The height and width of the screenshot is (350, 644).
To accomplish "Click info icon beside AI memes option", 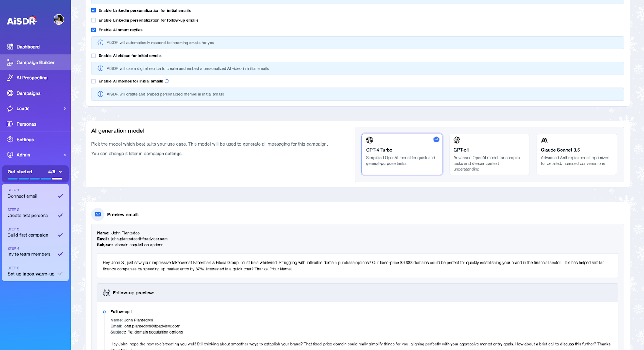I will [x=167, y=81].
